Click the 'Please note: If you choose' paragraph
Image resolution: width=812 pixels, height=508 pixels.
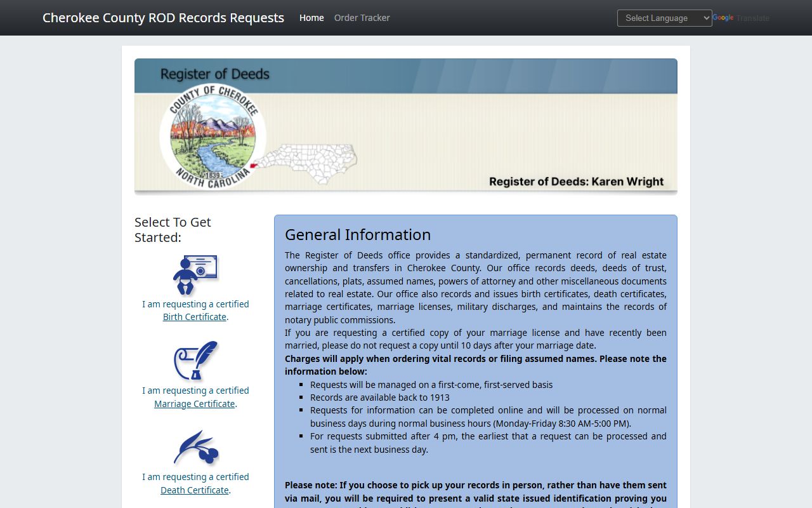(x=476, y=494)
